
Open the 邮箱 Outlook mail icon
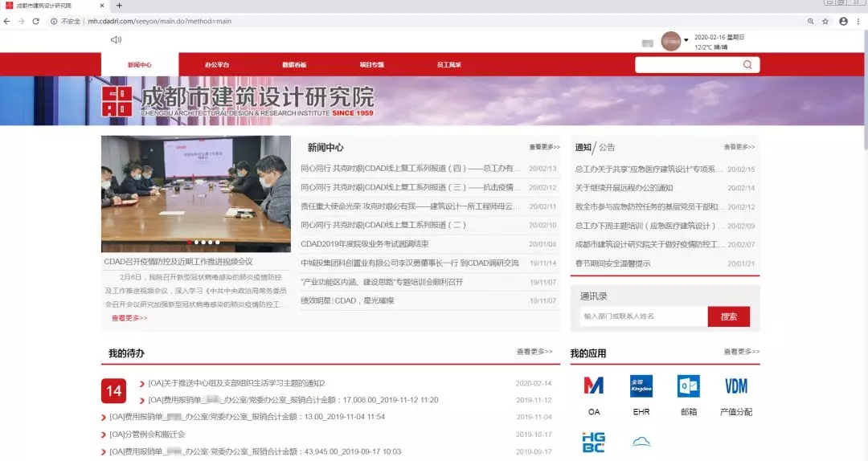pyautogui.click(x=688, y=386)
